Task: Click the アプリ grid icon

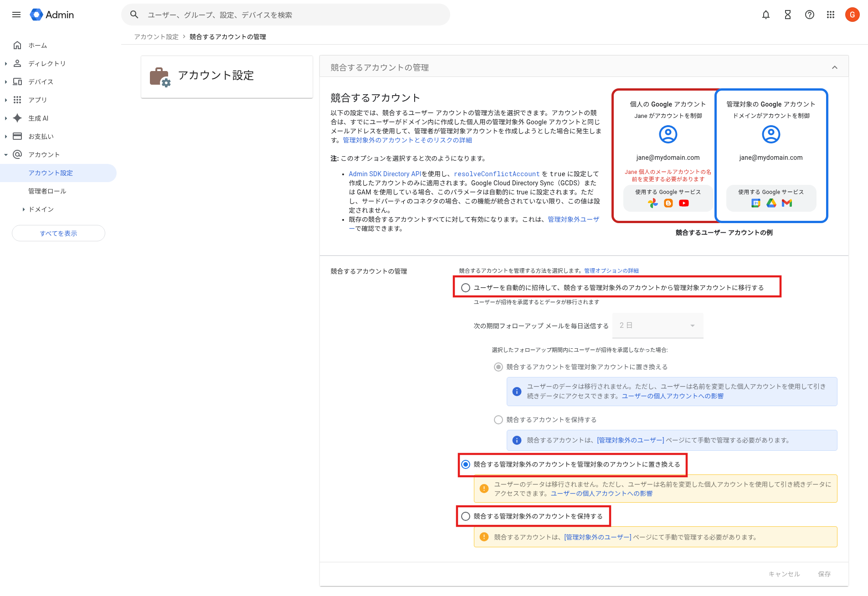Action: [17, 100]
